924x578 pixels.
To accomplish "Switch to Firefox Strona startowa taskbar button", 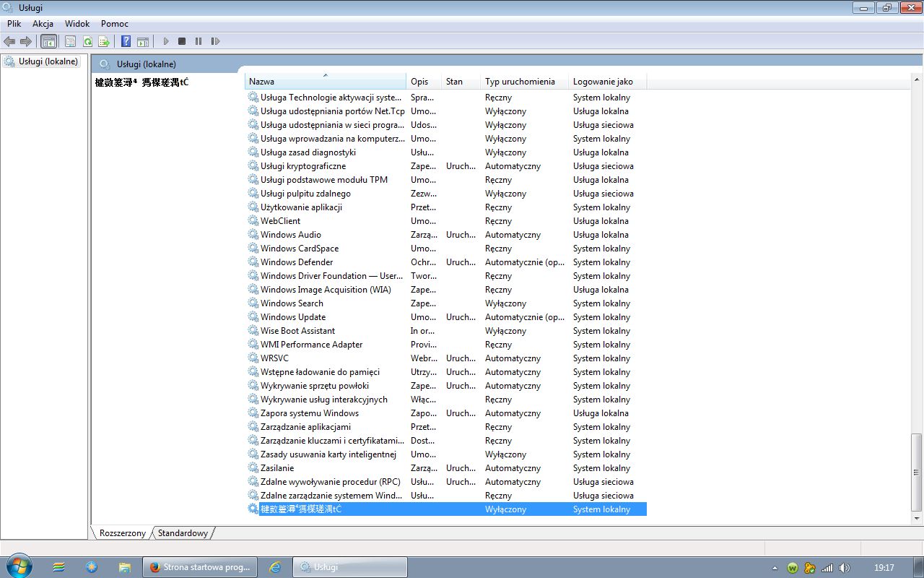I will point(199,567).
